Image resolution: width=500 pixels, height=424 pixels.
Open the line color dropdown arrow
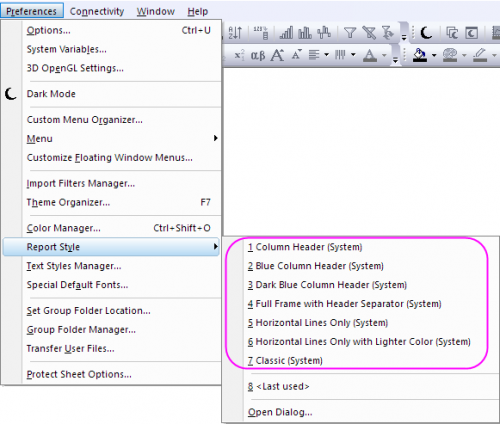(494, 55)
